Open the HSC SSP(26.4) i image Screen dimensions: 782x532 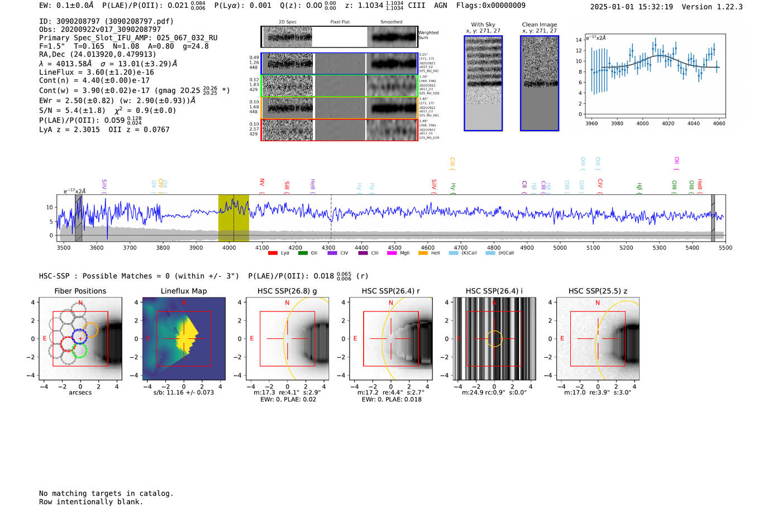point(494,339)
